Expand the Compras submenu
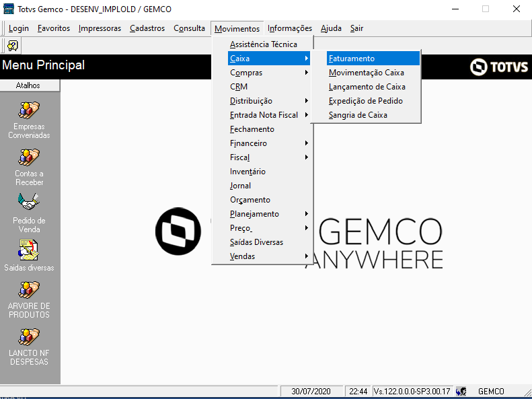Image resolution: width=532 pixels, height=399 pixels. click(x=269, y=73)
